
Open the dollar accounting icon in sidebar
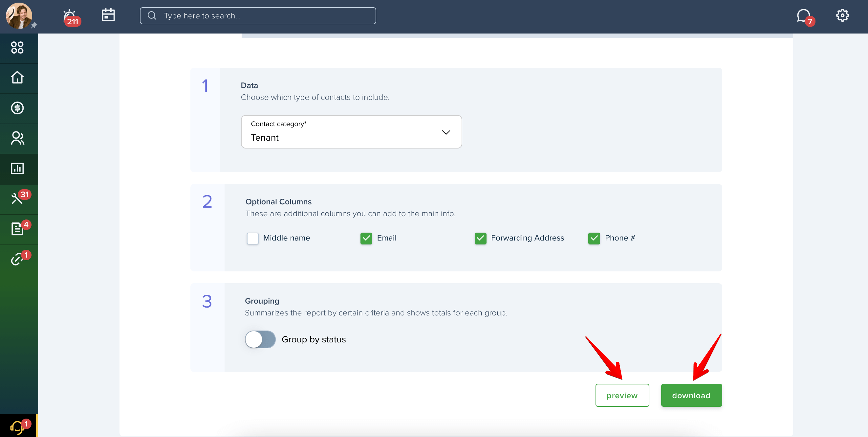tap(17, 108)
